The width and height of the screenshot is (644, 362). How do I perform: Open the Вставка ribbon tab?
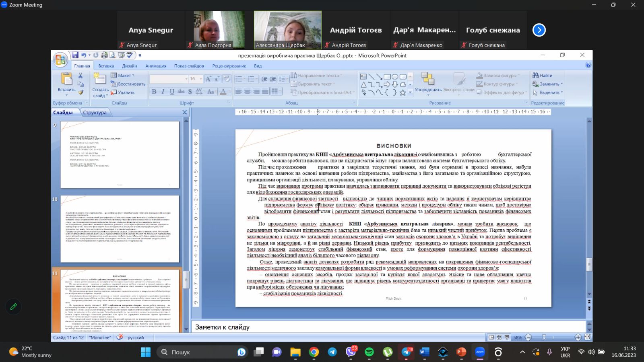click(x=106, y=66)
